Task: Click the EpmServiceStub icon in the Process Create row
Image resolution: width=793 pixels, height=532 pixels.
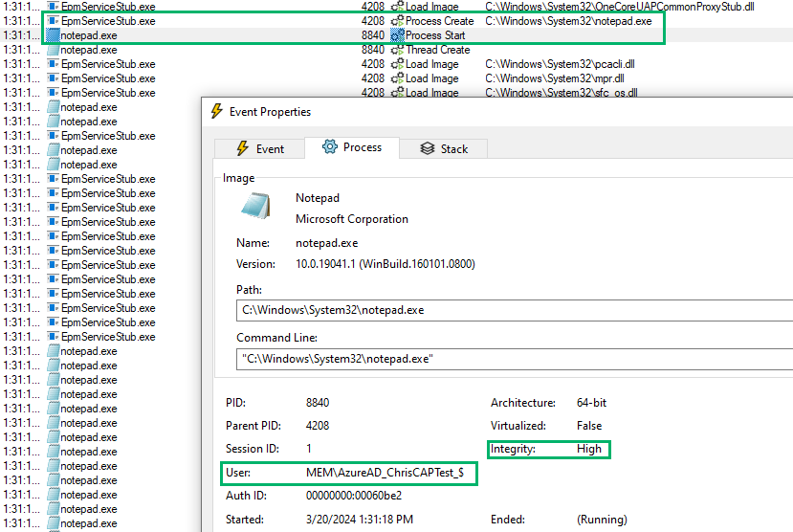Action: (53, 21)
